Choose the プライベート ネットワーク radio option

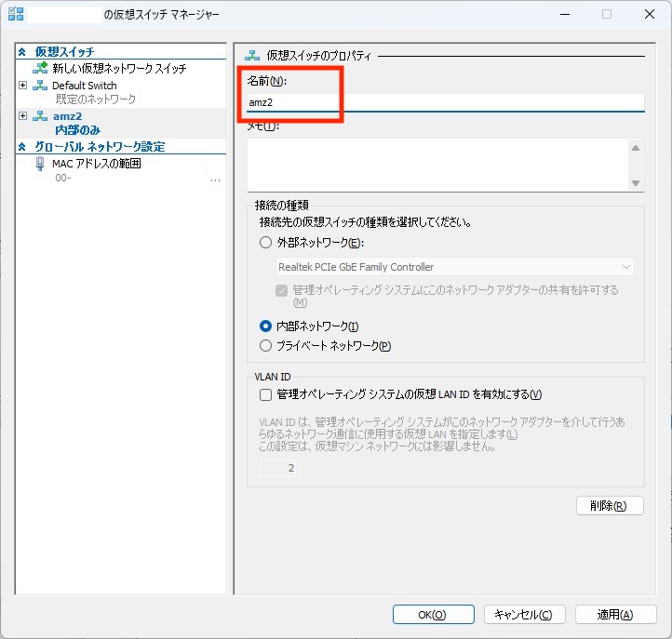(266, 346)
